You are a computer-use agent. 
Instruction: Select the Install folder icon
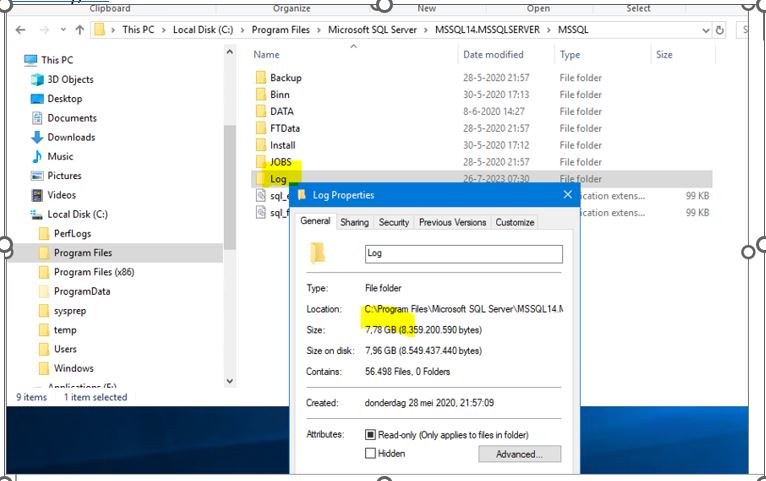pos(261,145)
